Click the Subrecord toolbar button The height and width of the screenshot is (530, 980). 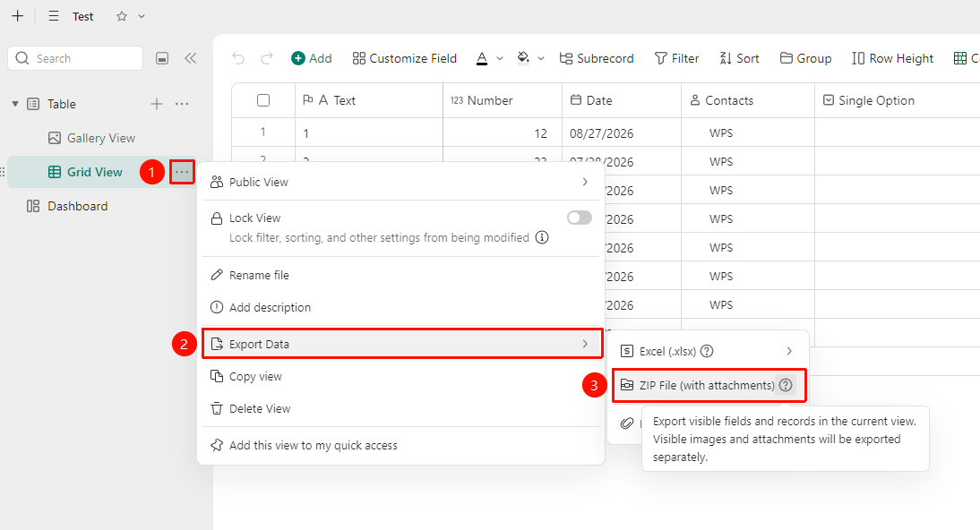pyautogui.click(x=597, y=58)
